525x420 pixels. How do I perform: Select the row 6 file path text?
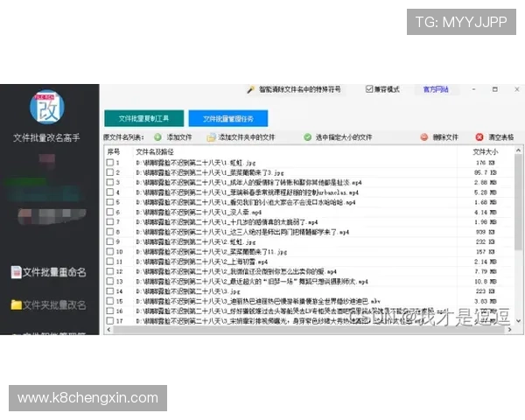coord(199,213)
